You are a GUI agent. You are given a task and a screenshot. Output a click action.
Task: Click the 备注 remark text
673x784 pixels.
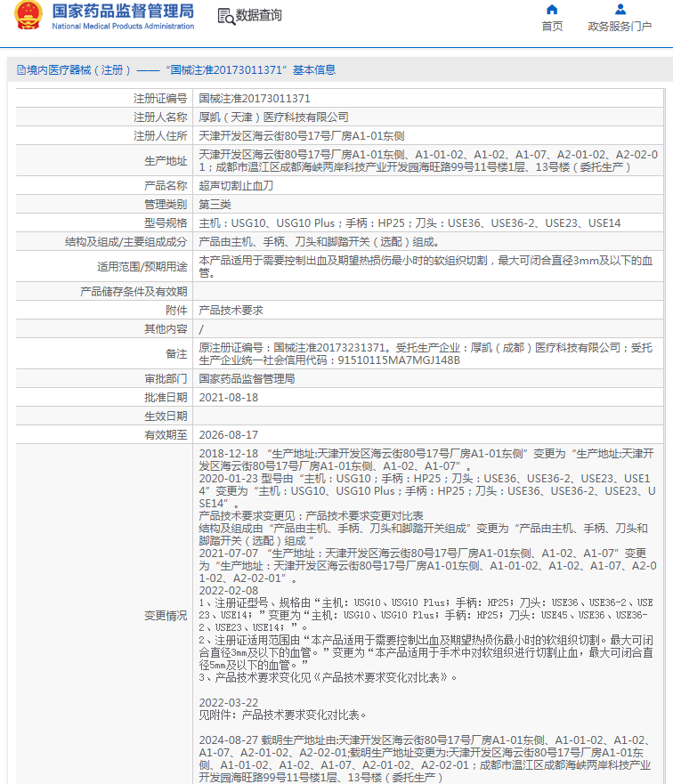click(x=426, y=354)
